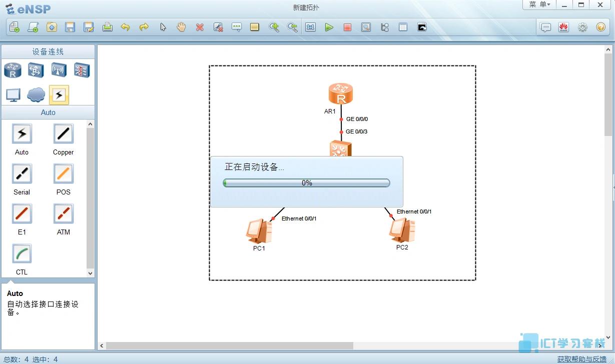Choose the Cloud device category
This screenshot has height=364, width=615.
[x=36, y=94]
